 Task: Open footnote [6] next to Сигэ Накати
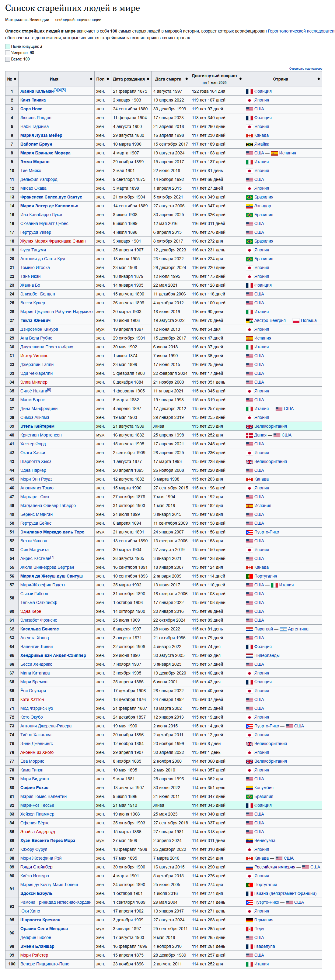49,390
